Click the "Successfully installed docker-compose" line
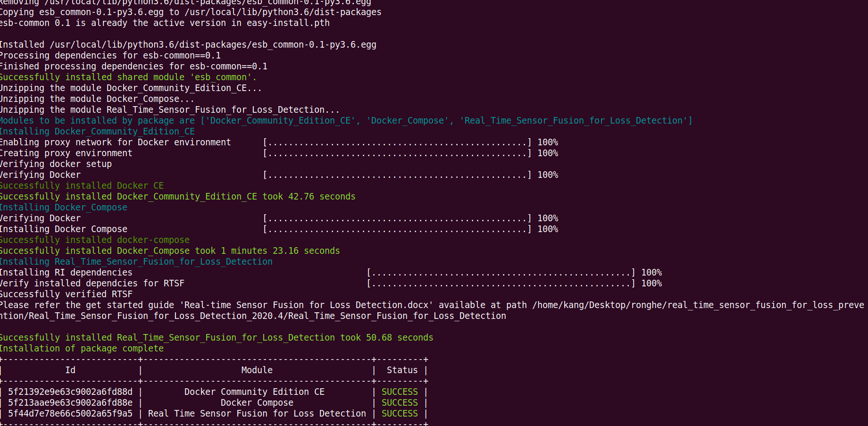 click(x=94, y=240)
